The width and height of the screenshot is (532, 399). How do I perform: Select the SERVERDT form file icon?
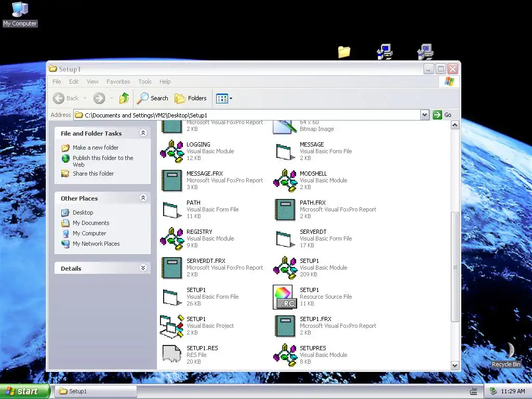click(285, 239)
